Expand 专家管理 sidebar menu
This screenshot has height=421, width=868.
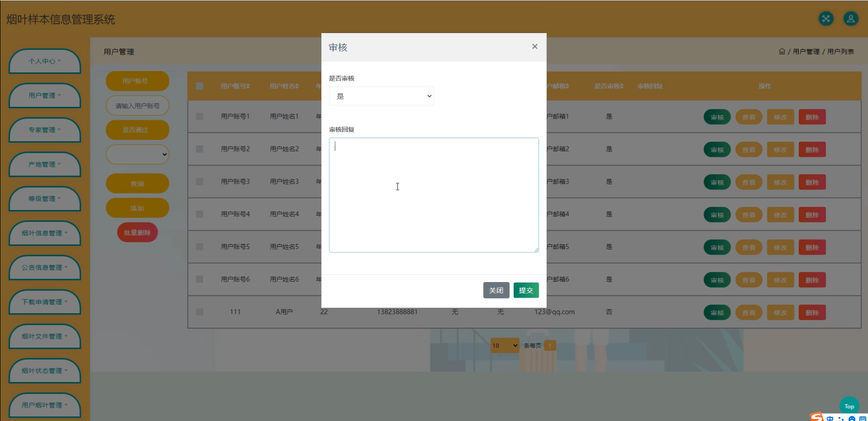point(44,130)
